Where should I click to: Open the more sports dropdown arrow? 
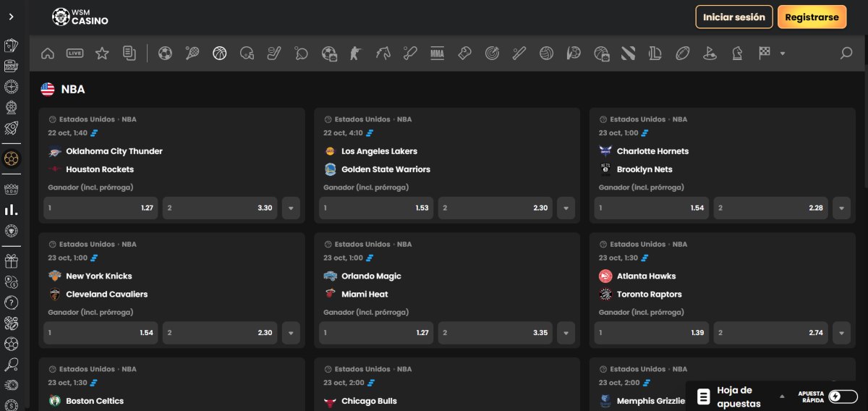click(782, 54)
